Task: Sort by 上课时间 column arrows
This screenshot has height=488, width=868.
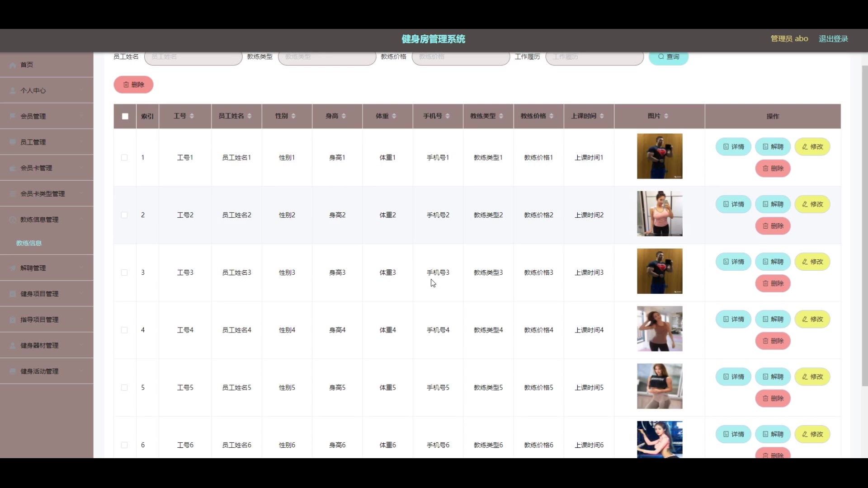Action: (x=601, y=116)
